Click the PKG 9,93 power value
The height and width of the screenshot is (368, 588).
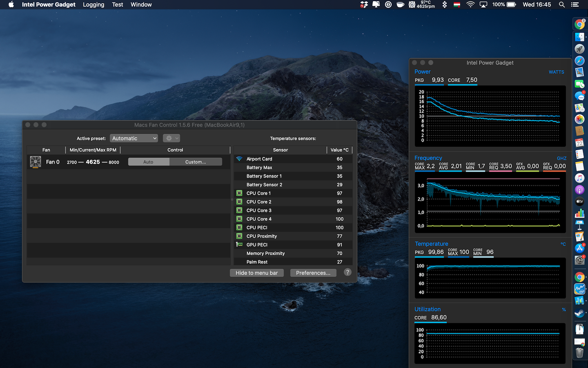[x=429, y=80]
